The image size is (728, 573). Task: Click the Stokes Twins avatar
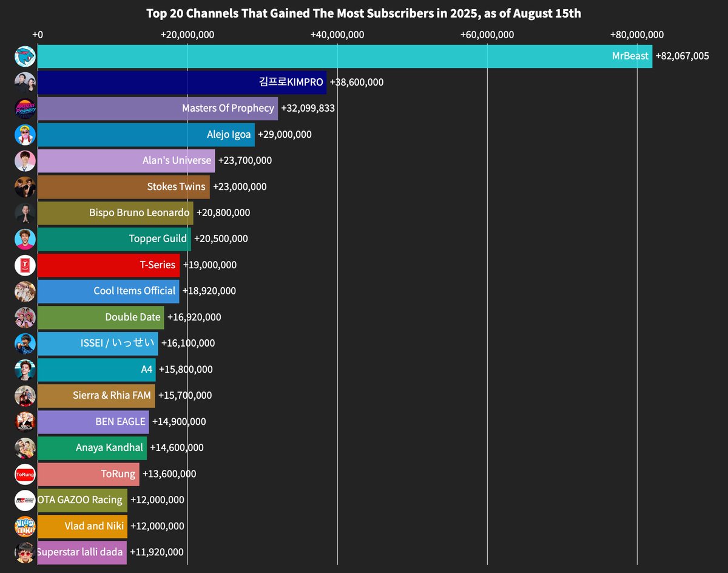click(x=25, y=187)
